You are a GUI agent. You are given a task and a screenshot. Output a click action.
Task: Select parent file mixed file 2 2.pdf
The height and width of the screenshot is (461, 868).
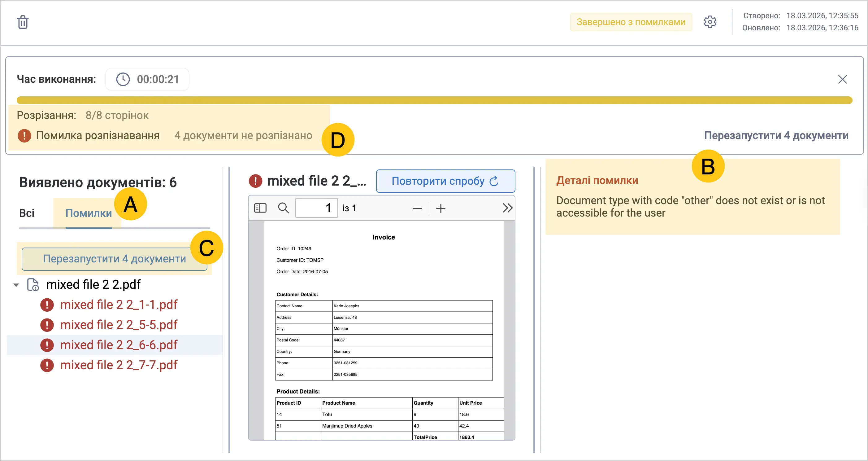pyautogui.click(x=93, y=285)
